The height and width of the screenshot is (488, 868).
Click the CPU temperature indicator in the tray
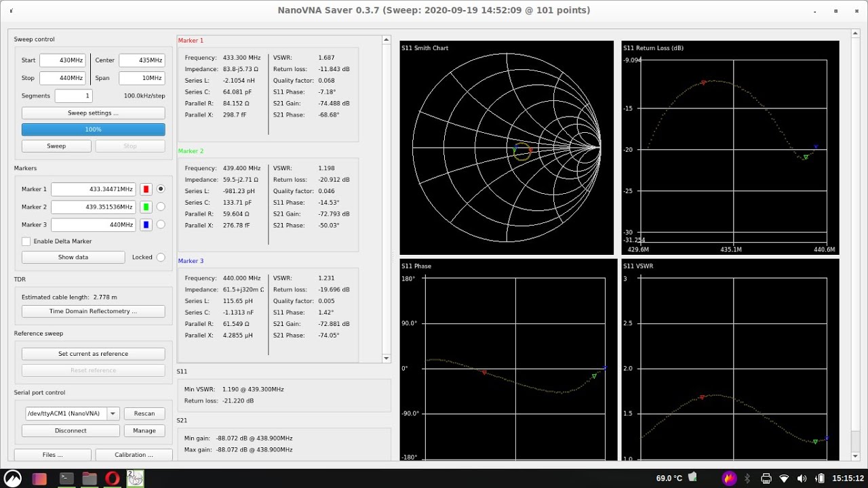669,479
